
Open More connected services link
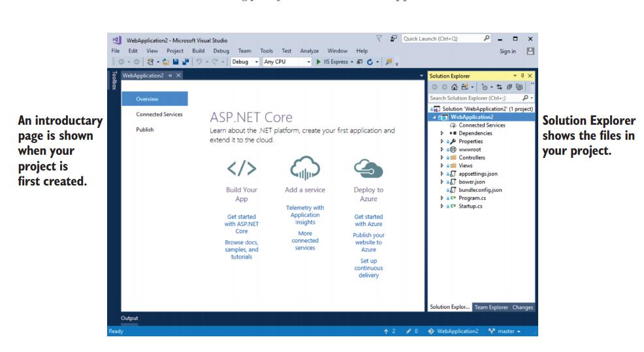[305, 241]
